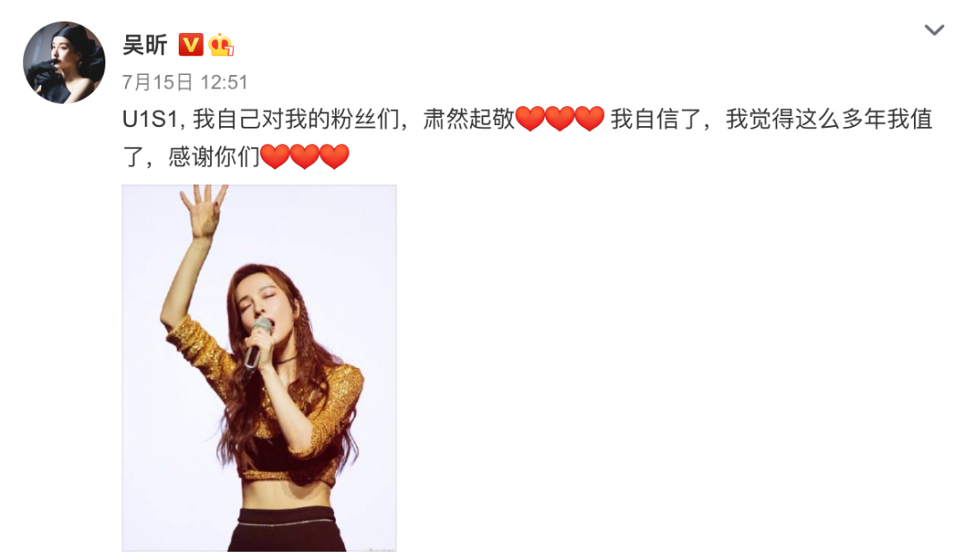Open 吴昕's round profile avatar
965x560 pixels.
(x=64, y=63)
